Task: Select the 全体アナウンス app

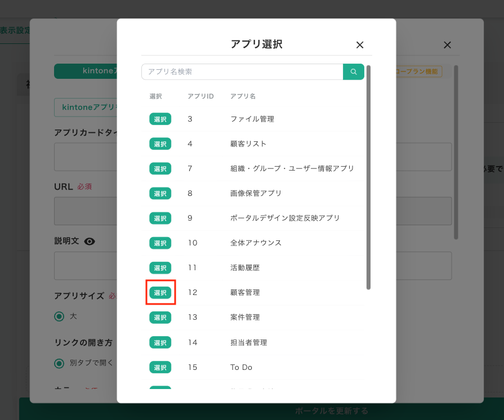Action: 160,243
